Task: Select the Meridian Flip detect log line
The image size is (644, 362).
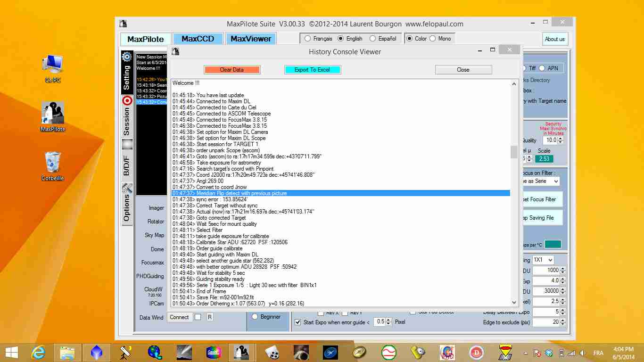Action: coord(340,193)
